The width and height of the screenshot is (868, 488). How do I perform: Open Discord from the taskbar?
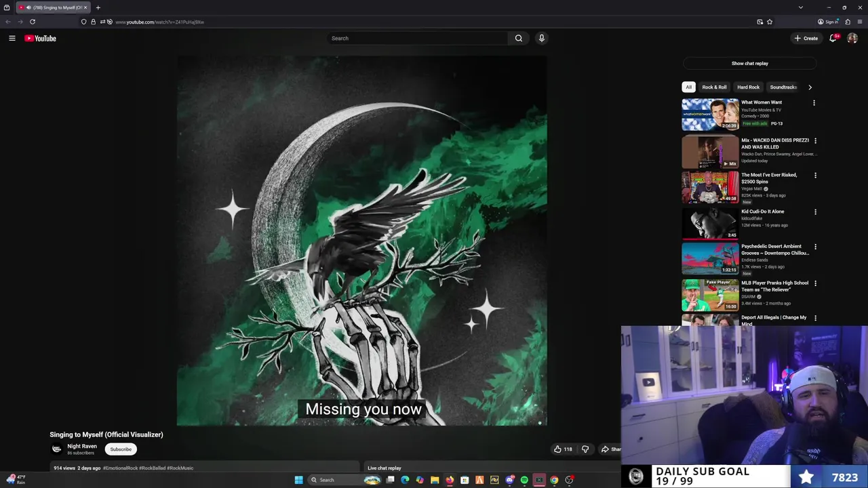click(509, 480)
